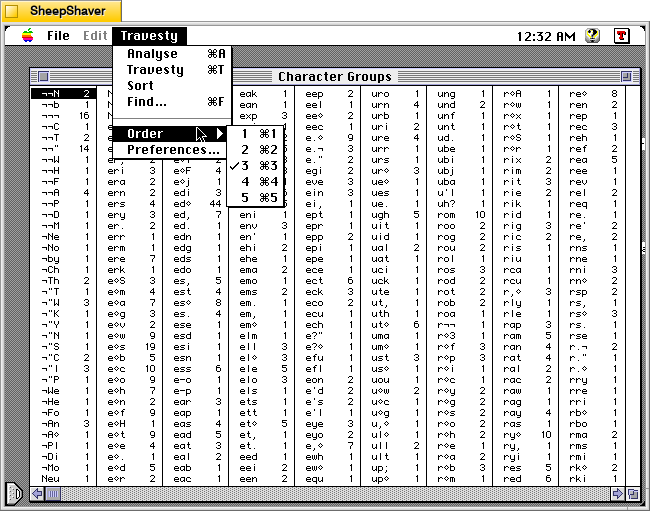The width and height of the screenshot is (650, 511).
Task: Select the checked order 3 option
Action: 255,166
